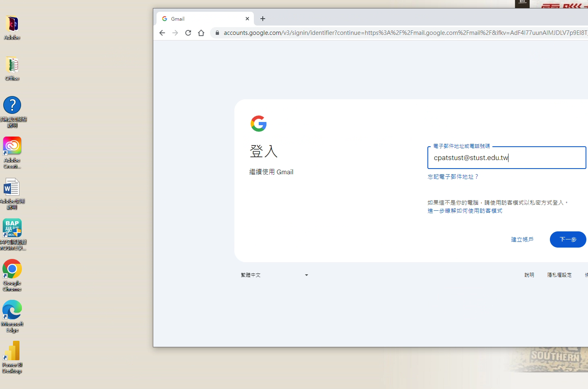Click the 下一步 next button

click(x=568, y=239)
